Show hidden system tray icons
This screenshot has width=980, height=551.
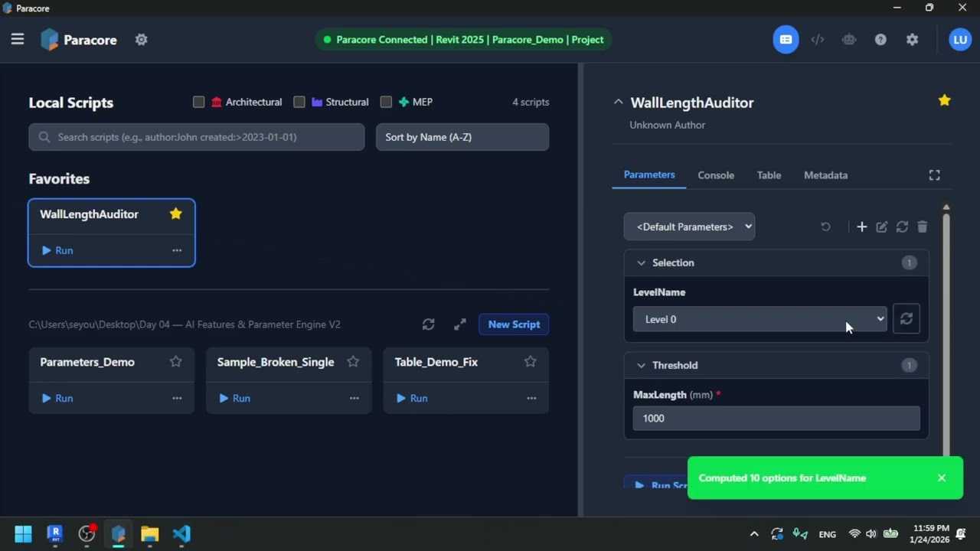pyautogui.click(x=754, y=533)
